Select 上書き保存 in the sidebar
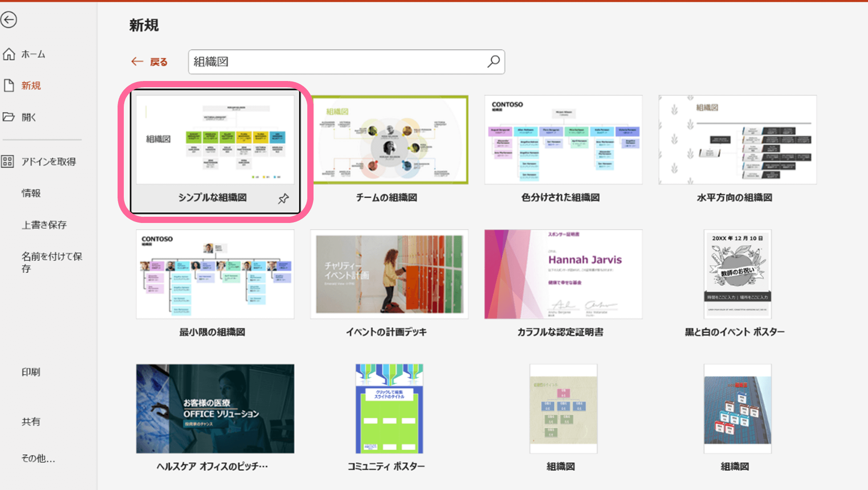Image resolution: width=868 pixels, height=490 pixels. [44, 225]
